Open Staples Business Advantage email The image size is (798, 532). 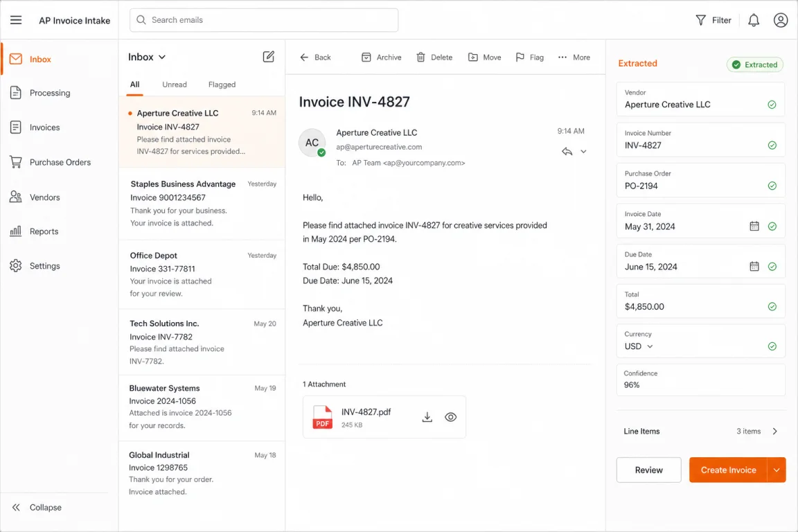[202, 204]
